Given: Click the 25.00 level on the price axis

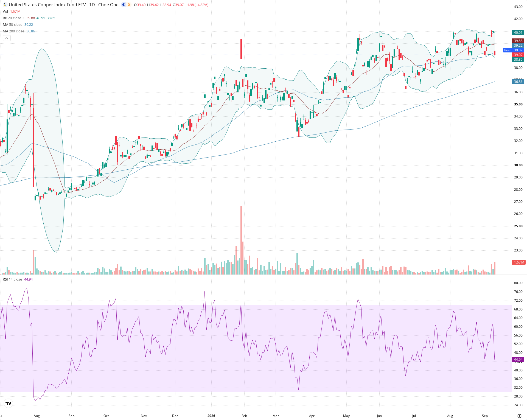Looking at the screenshot, I should pos(518,226).
